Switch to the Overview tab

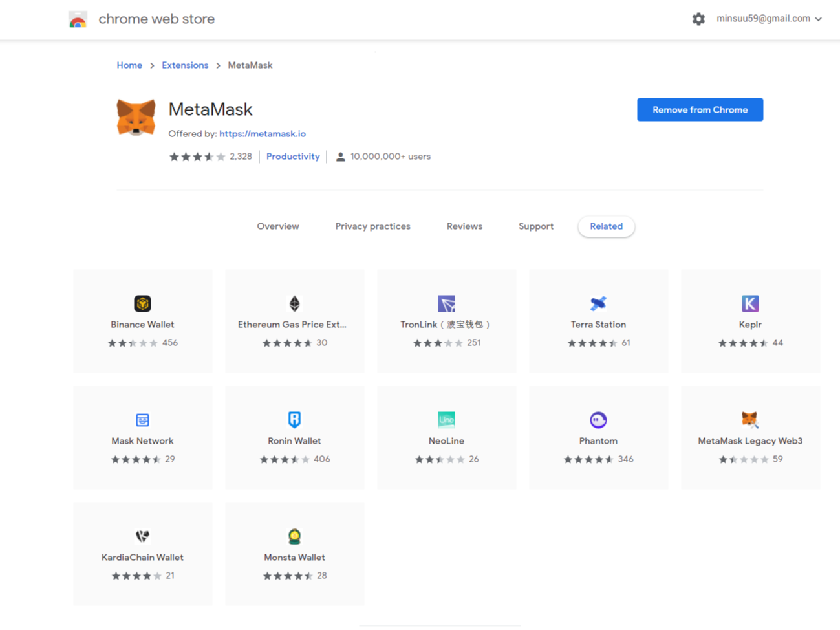[278, 226]
